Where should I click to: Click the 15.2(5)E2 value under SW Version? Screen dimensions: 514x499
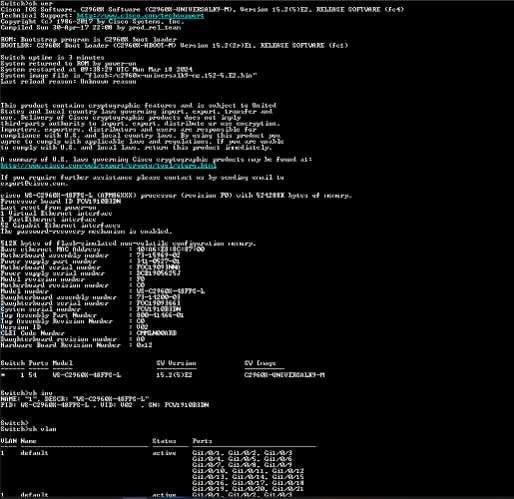[x=174, y=375]
